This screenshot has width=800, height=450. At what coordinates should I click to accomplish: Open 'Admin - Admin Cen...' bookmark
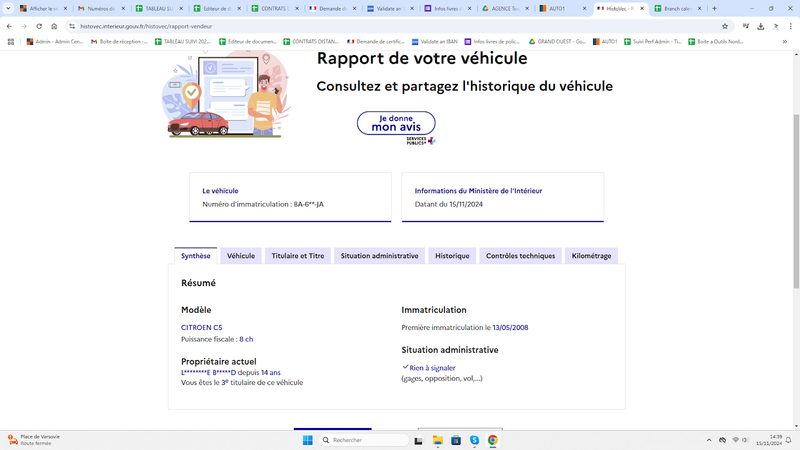[55, 41]
